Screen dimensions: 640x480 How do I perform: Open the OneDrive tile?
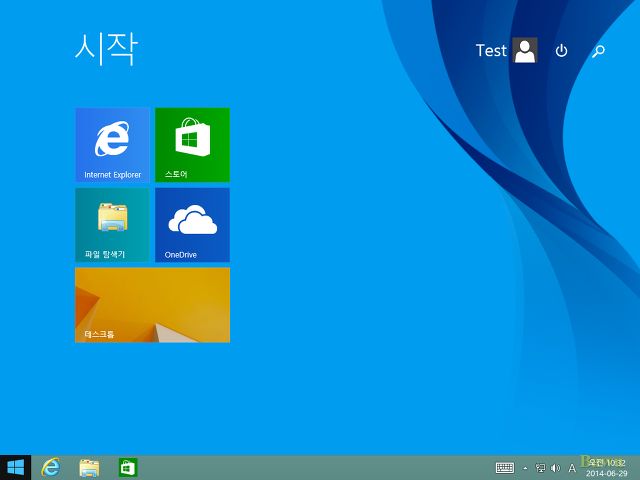click(x=192, y=225)
